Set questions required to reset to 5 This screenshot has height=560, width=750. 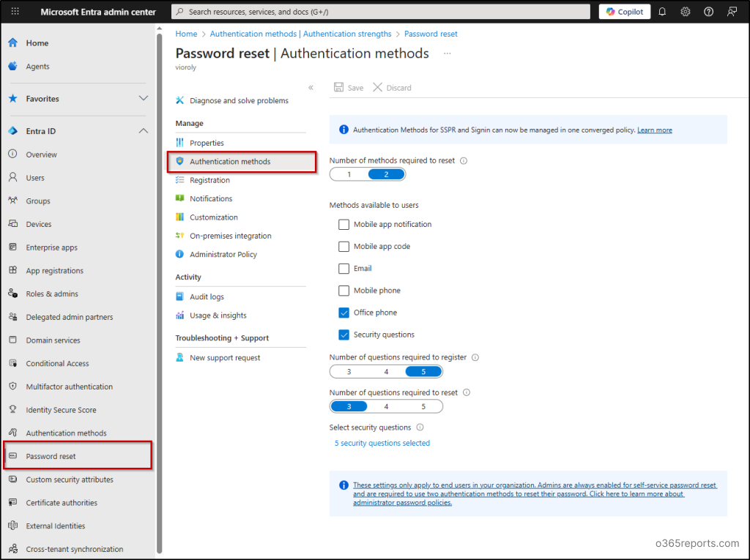[x=423, y=406]
